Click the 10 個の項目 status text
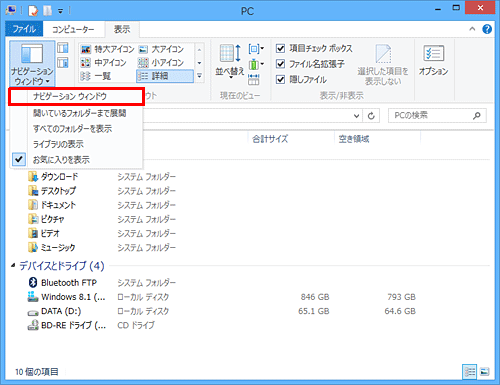Image resolution: width=500 pixels, height=385 pixels. pos(37,372)
